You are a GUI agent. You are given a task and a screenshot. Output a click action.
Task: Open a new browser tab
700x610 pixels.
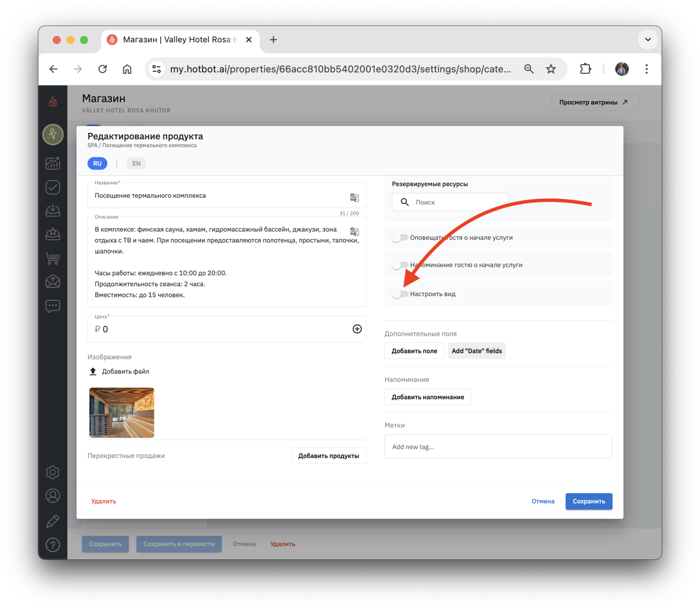(273, 40)
